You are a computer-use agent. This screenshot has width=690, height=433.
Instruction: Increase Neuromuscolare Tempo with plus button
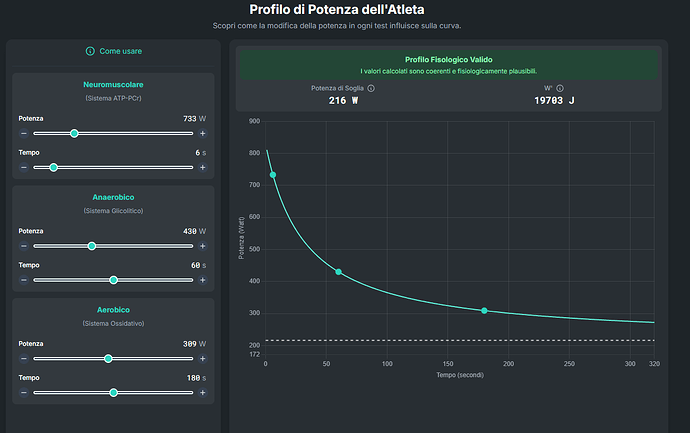[x=203, y=167]
